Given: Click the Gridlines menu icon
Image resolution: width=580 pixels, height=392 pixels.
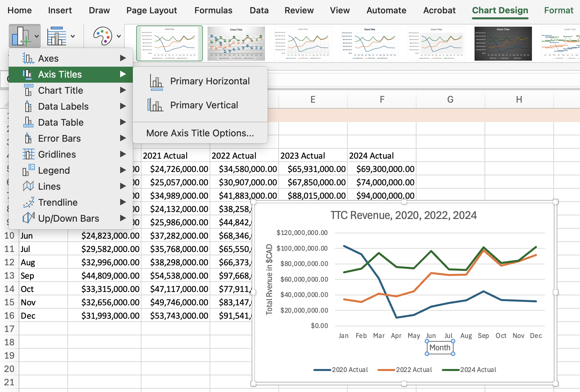Looking at the screenshot, I should [29, 154].
